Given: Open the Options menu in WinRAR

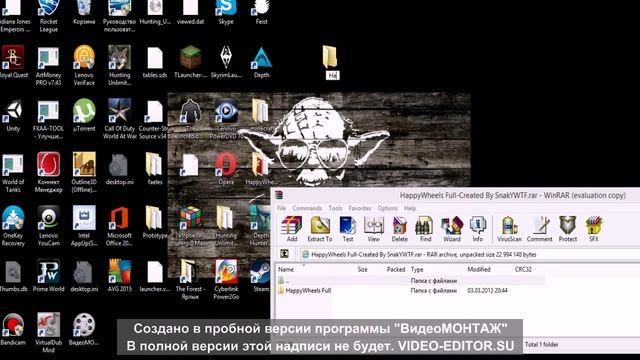Looking at the screenshot, I should click(387, 208).
